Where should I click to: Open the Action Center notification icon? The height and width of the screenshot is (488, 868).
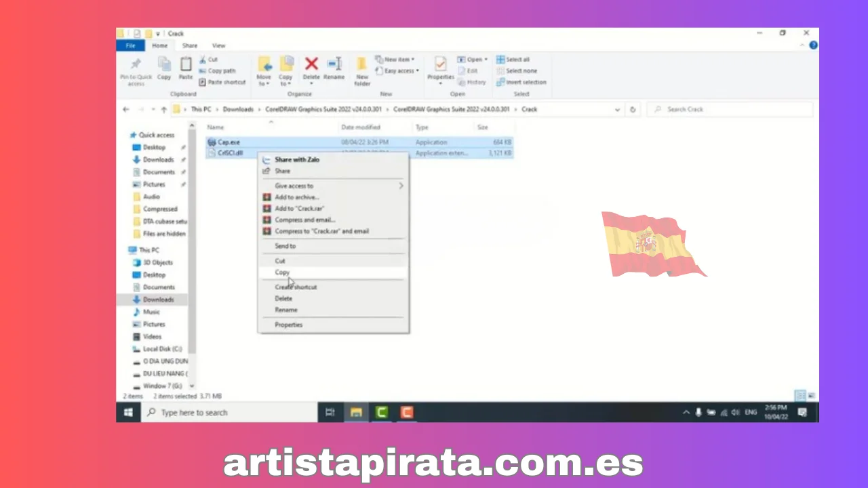pos(803,412)
